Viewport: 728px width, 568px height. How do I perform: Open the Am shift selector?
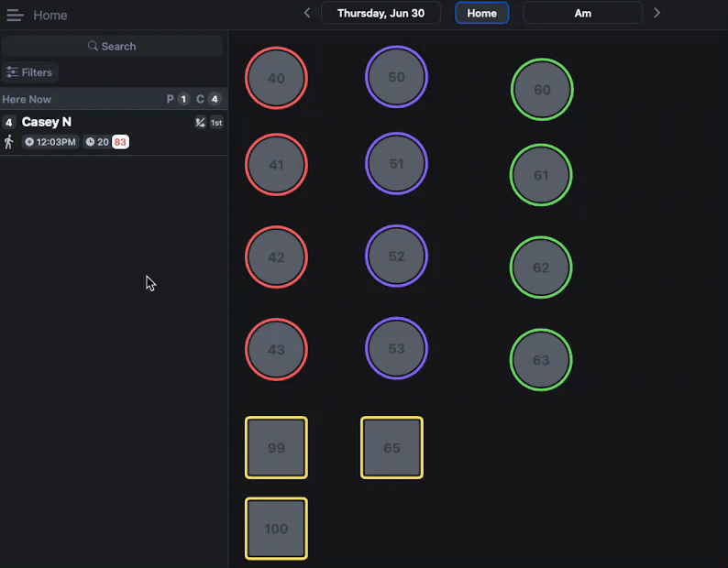tap(583, 13)
